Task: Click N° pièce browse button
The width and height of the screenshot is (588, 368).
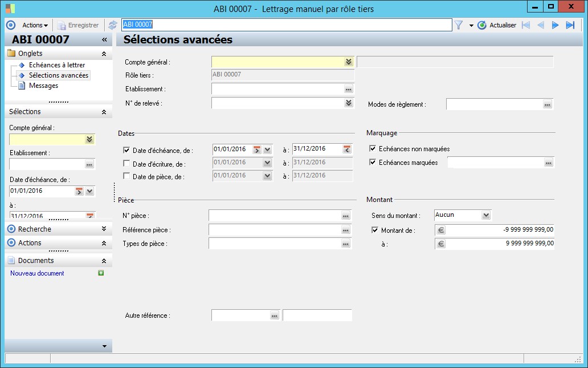Action: coord(346,216)
